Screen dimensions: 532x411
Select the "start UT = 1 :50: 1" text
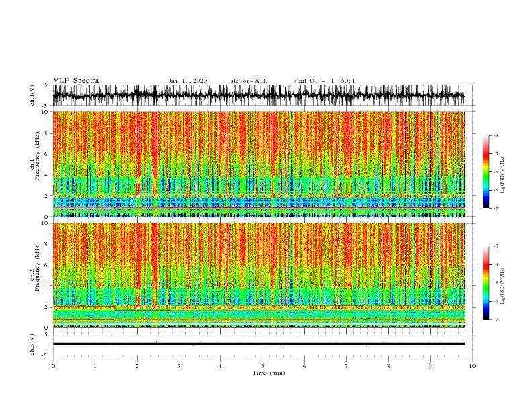[324, 81]
